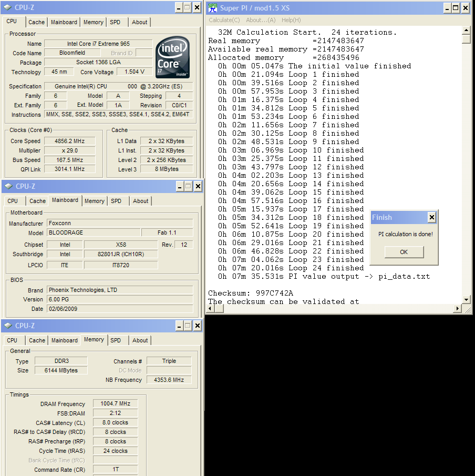Click the Manufacturer field Foxconn
Screen dimensions: 475x476
pyautogui.click(x=120, y=223)
